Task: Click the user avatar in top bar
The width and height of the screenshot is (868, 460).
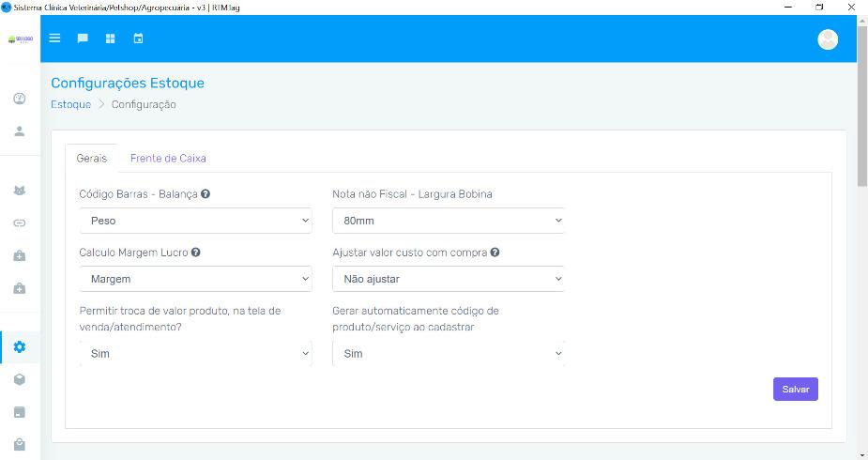Action: (x=828, y=38)
